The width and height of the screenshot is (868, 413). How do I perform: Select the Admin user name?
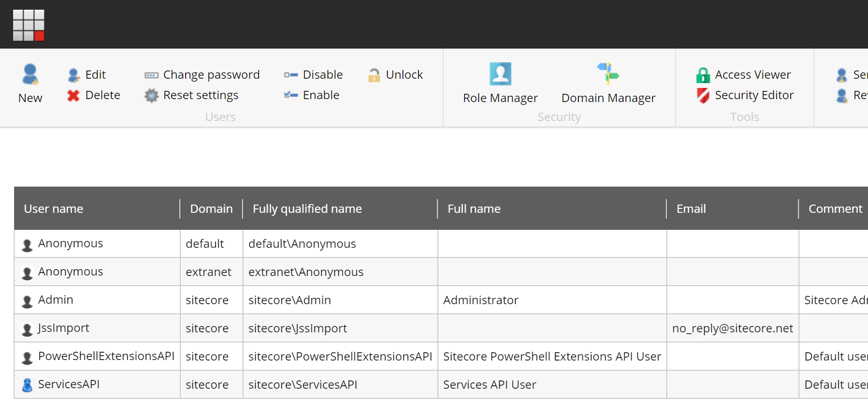tap(55, 300)
